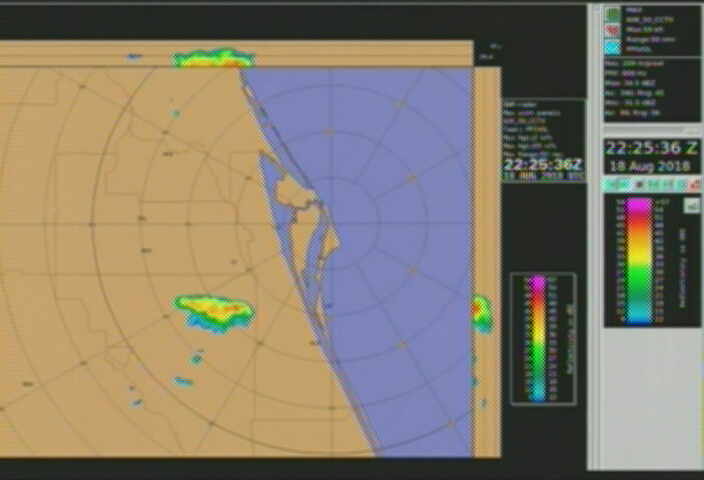Click the "18 Aug 2018" date in the side panel
Viewport: 704px width, 480px height.
pyautogui.click(x=650, y=167)
